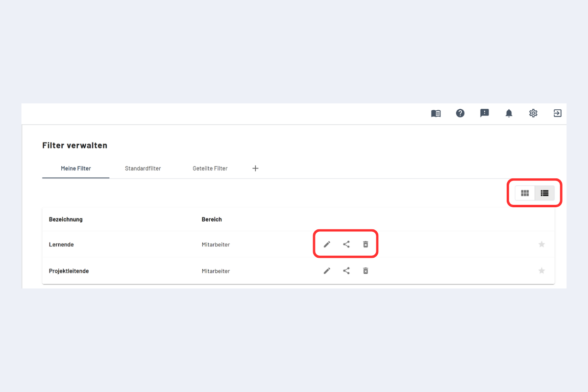Open the settings gear menu
Image resolution: width=588 pixels, height=392 pixels.
533,113
